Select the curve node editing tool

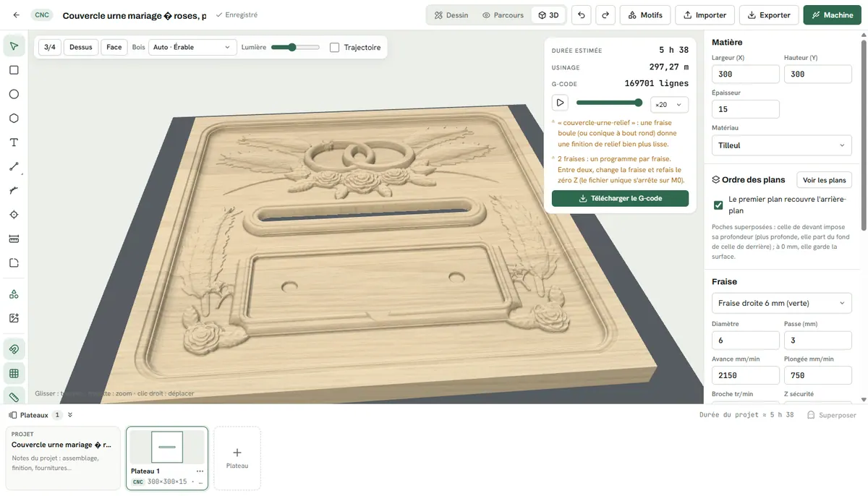[x=14, y=191]
